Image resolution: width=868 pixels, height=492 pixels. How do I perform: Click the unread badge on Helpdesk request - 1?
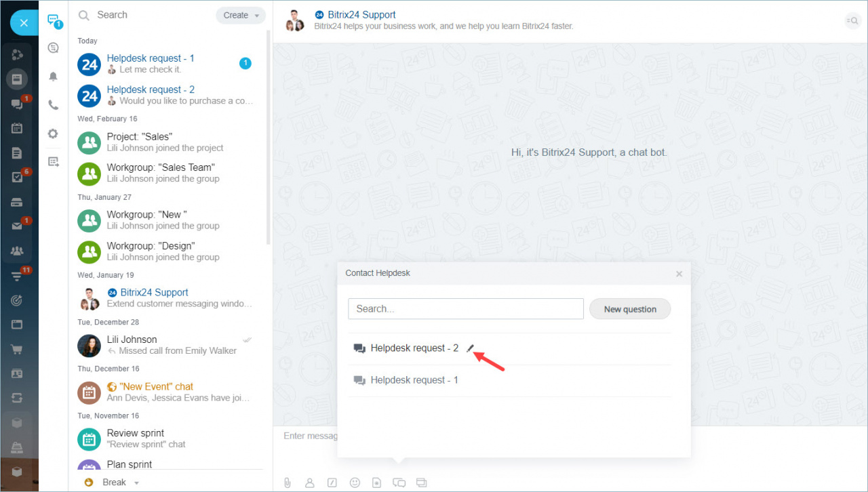pyautogui.click(x=245, y=63)
